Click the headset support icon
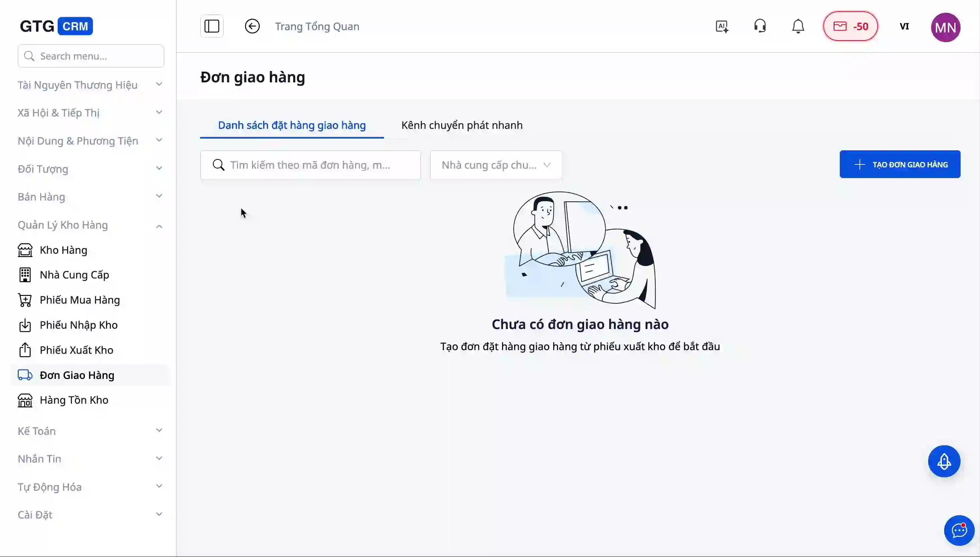This screenshot has width=980, height=557. (x=760, y=26)
